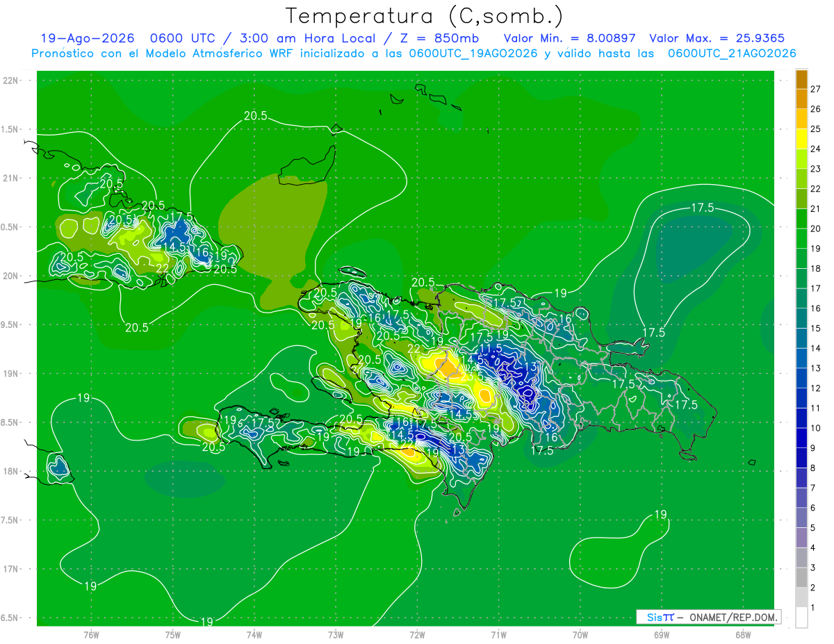Click the "18N" latitude axis label
The image size is (834, 644).
coord(10,471)
